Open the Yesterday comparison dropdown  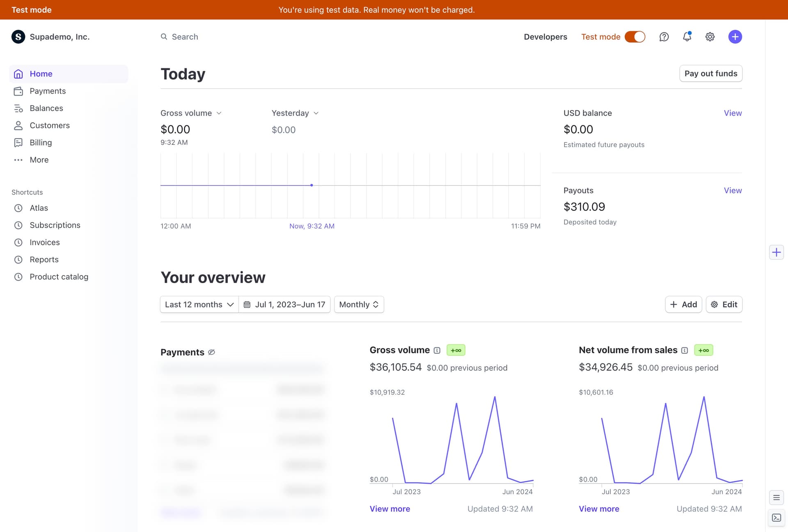click(295, 113)
